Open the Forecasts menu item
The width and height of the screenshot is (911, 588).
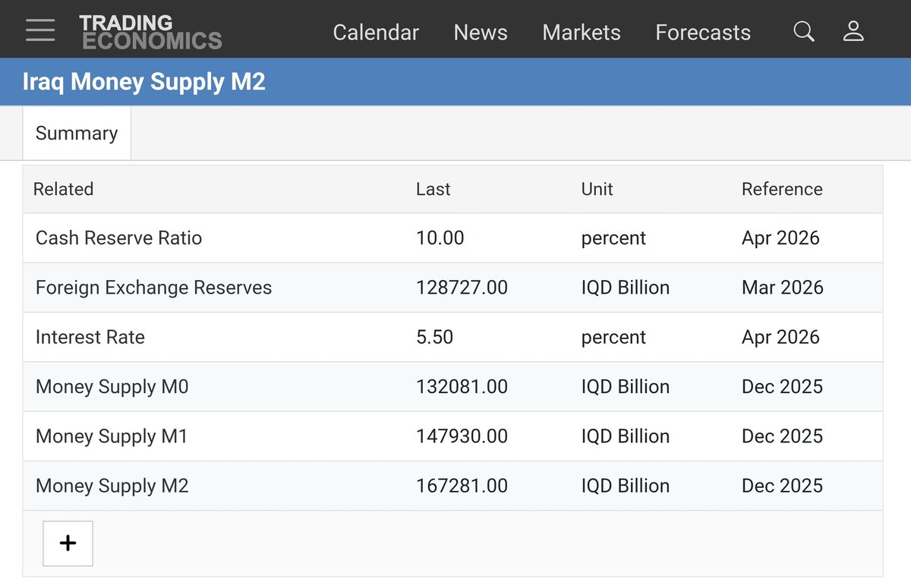(x=703, y=33)
